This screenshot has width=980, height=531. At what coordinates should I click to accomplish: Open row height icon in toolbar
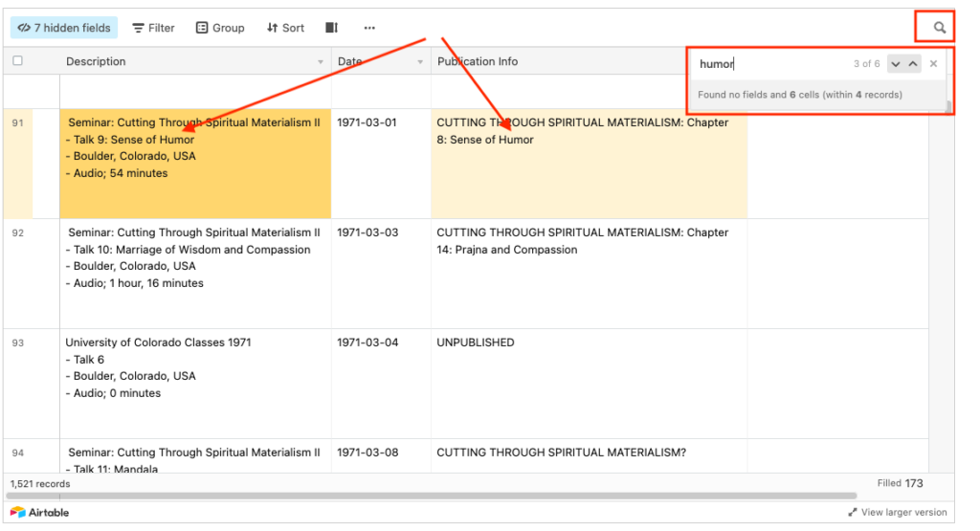click(332, 28)
